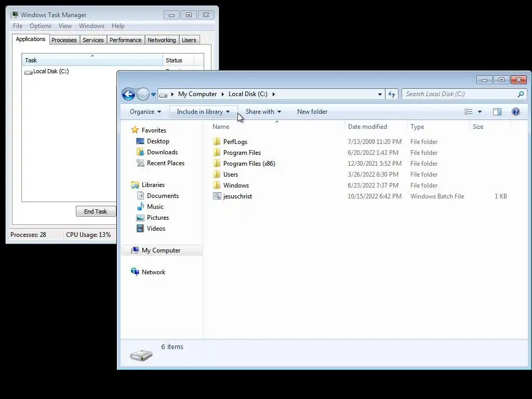Expand the address bar history dropdown

point(380,95)
